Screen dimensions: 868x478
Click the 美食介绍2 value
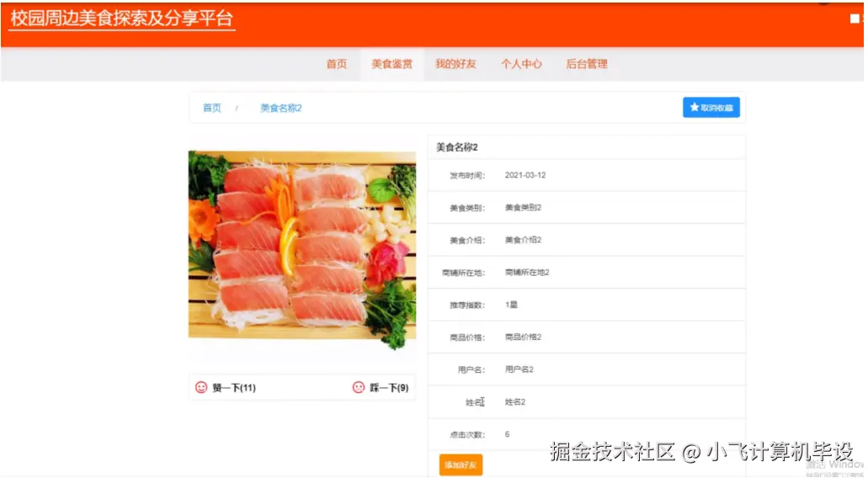523,240
